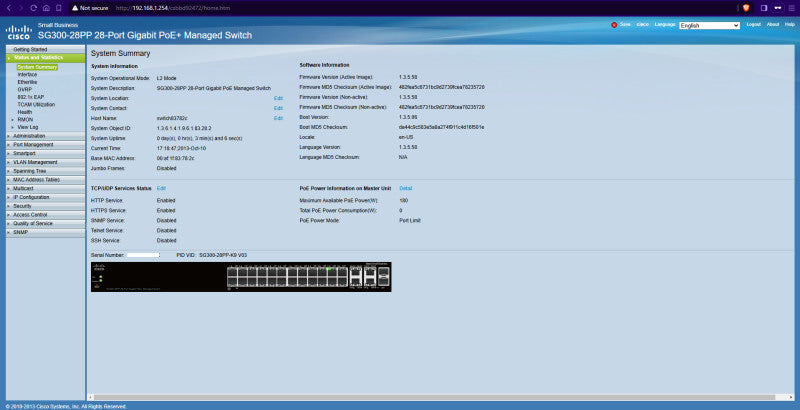Click the Not secure warning icon
This screenshot has width=800, height=410.
pyautogui.click(x=75, y=8)
